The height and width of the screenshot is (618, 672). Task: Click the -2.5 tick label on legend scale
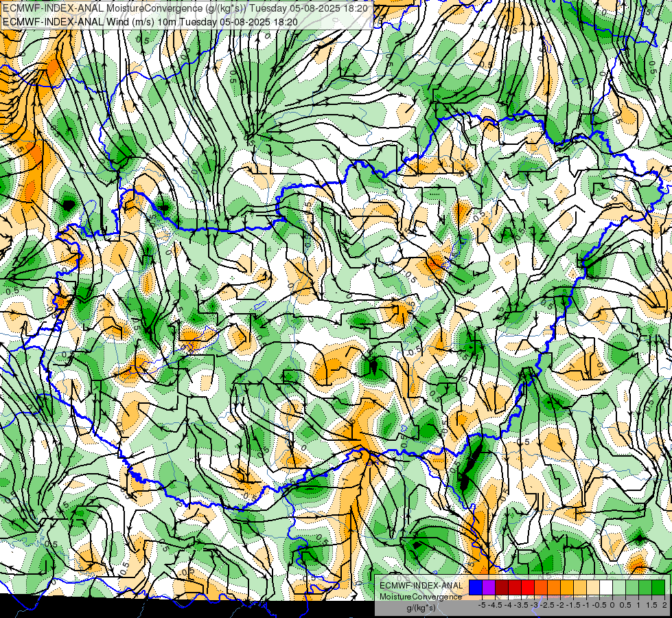click(x=547, y=605)
